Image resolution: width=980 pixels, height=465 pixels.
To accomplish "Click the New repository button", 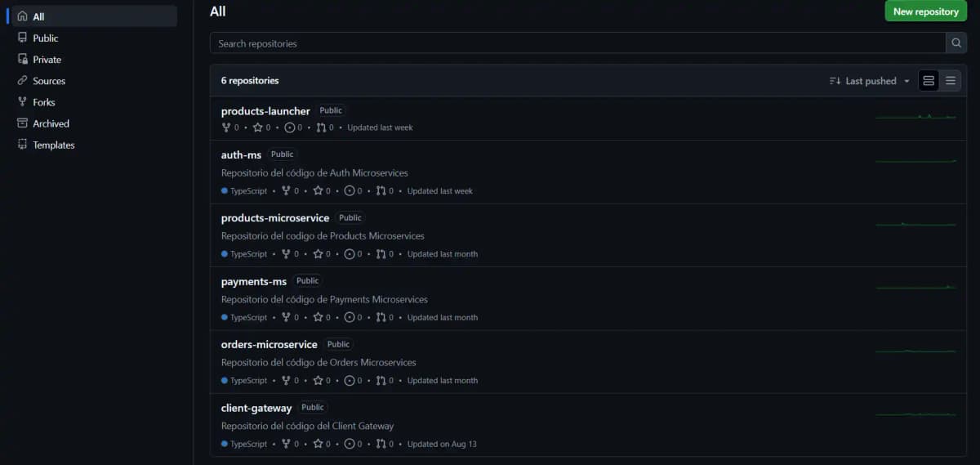I will tap(926, 11).
